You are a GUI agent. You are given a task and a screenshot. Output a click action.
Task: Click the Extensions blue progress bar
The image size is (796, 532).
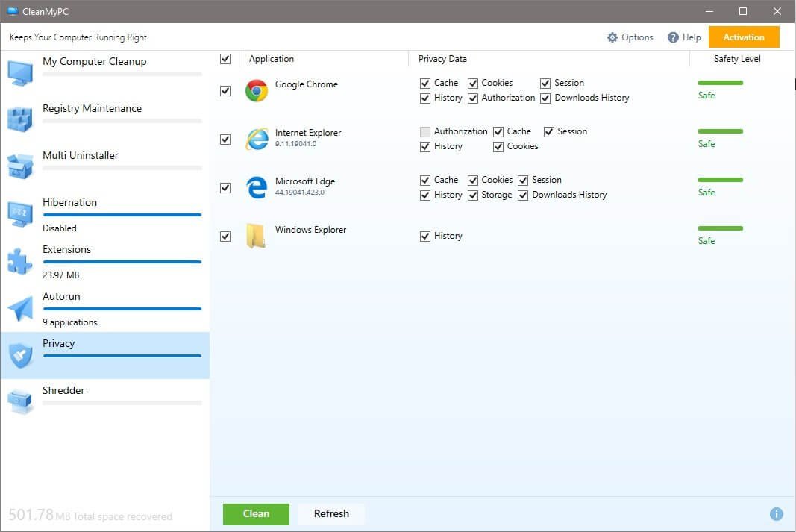click(122, 262)
